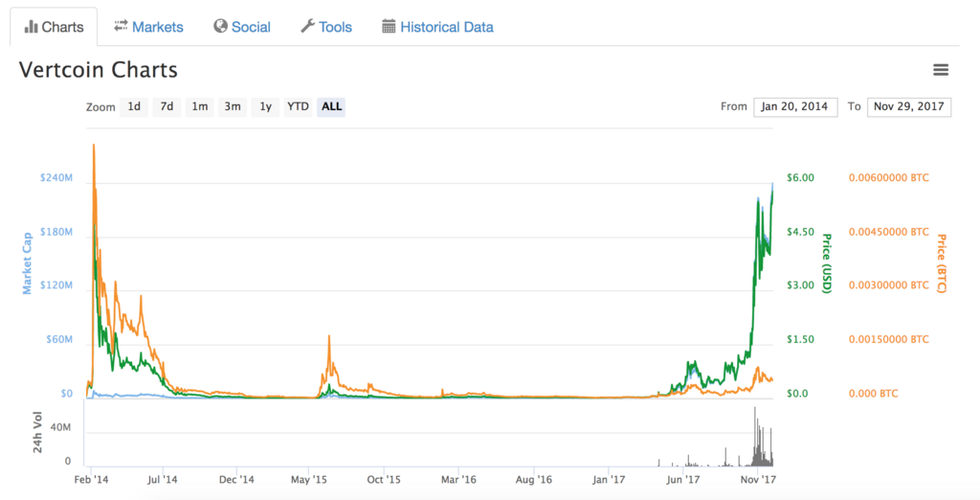
Task: Open the Markets tab
Action: 148,27
